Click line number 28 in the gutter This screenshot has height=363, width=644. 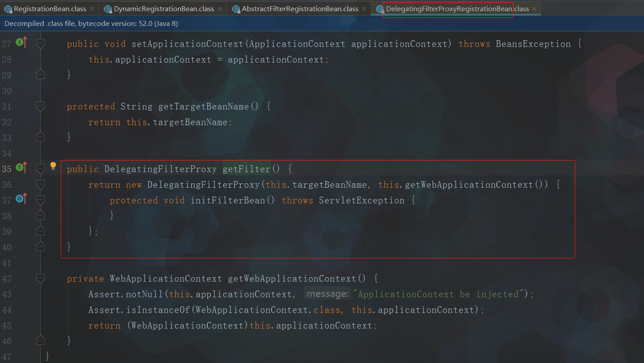click(x=7, y=59)
